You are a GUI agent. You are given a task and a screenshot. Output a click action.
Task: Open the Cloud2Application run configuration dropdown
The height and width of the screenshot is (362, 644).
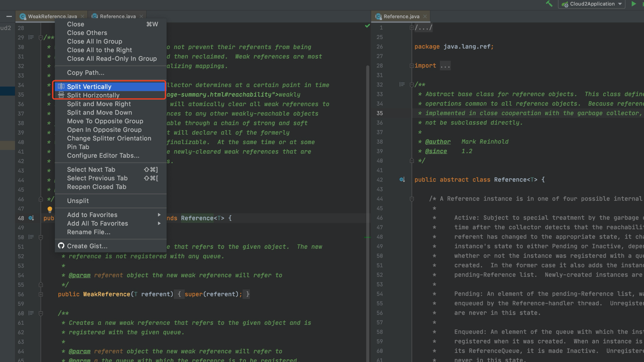[592, 4]
